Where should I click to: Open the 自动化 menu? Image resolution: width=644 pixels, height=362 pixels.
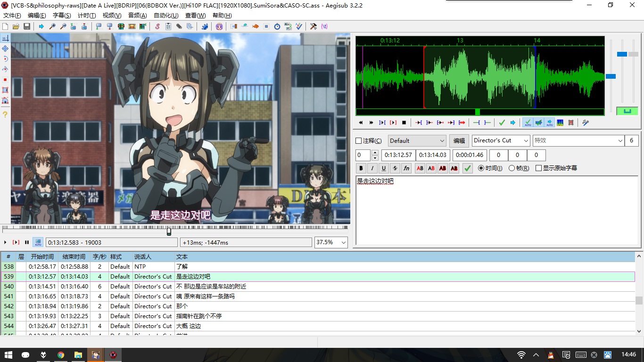coord(166,16)
